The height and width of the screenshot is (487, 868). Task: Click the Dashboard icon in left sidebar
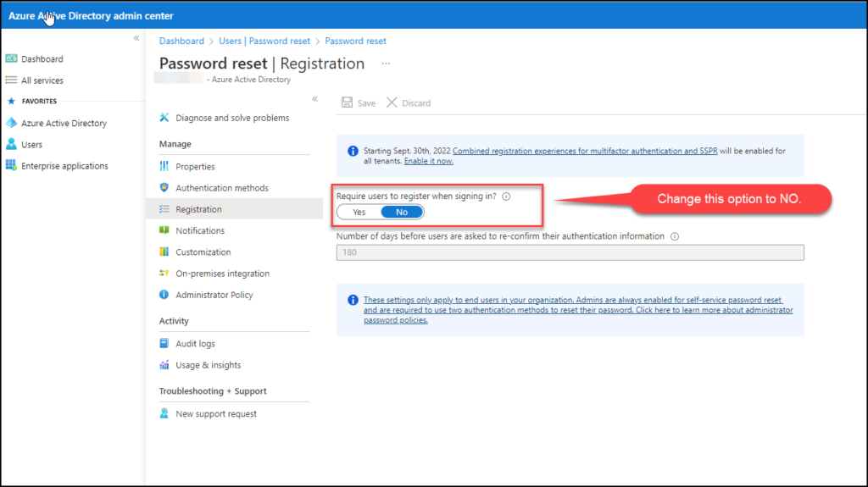coord(11,58)
